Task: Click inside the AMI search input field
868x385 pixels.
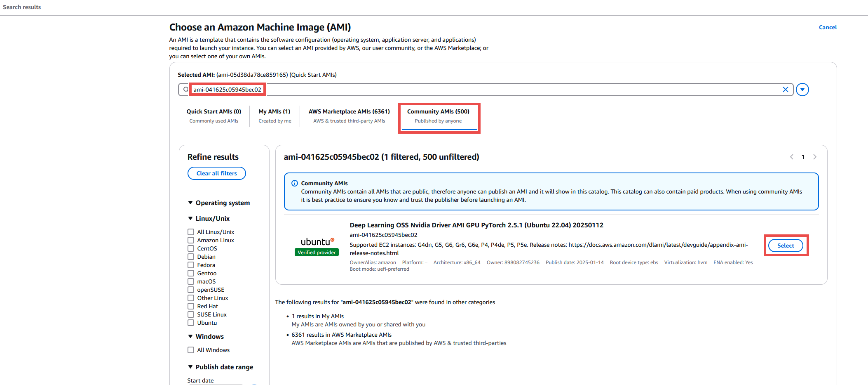Action: pyautogui.click(x=486, y=90)
